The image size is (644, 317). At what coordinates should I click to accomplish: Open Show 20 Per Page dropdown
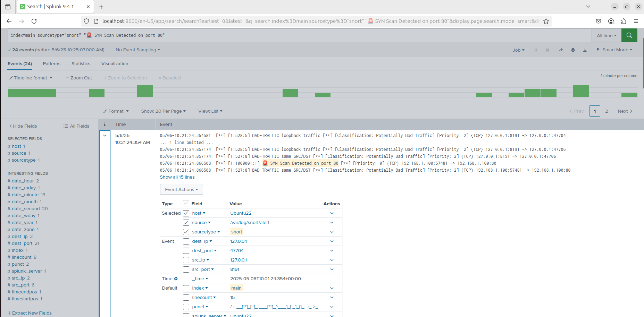click(x=164, y=111)
